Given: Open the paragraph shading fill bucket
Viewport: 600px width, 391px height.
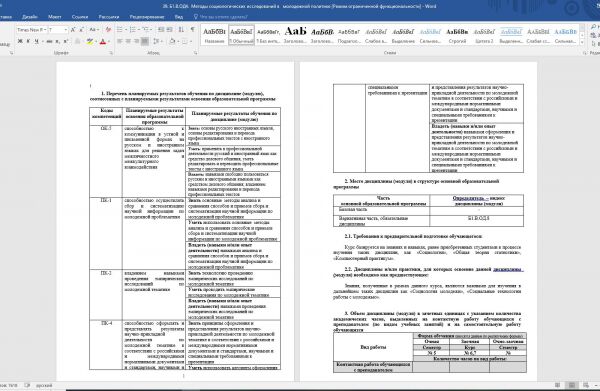Looking at the screenshot, I should (172, 41).
